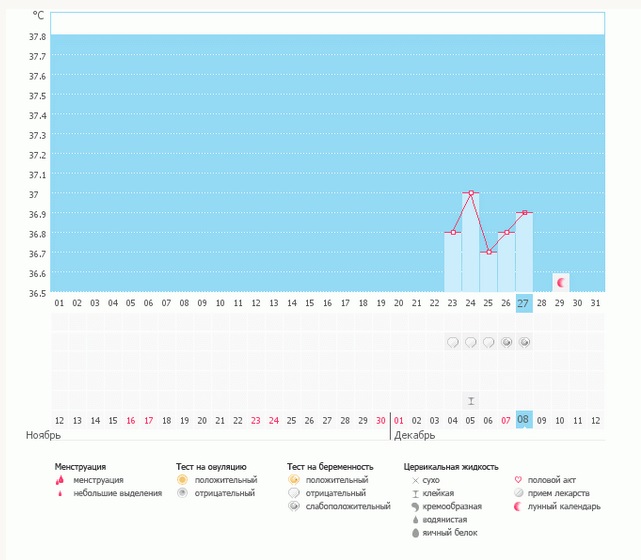Click the лунный календарь legend label

tap(565, 506)
